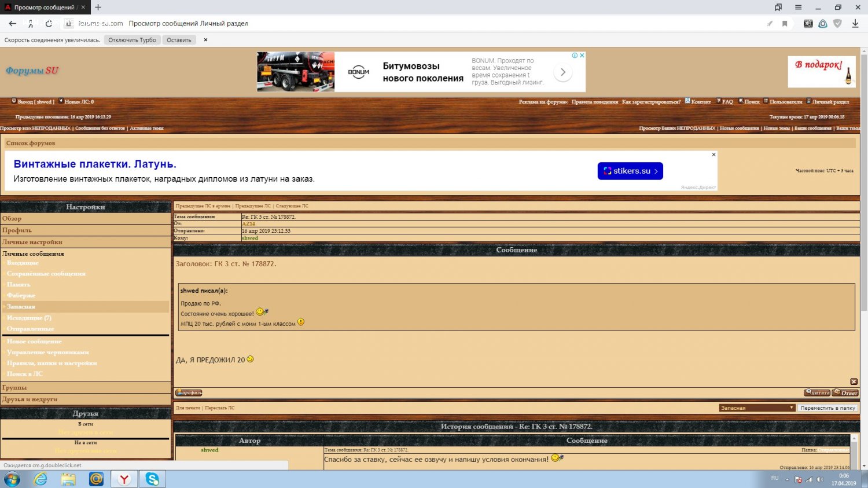Click the Цитата (quote) button icon

[x=816, y=393]
